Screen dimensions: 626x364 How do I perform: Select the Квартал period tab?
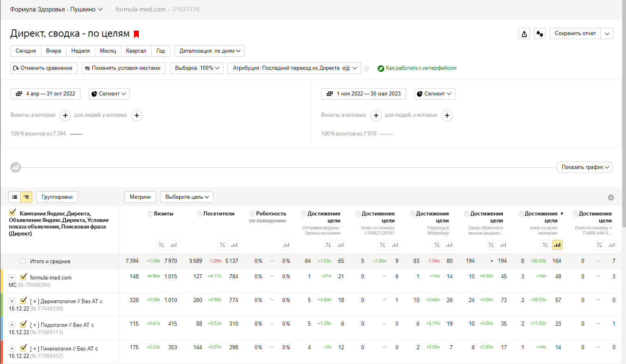coord(136,51)
